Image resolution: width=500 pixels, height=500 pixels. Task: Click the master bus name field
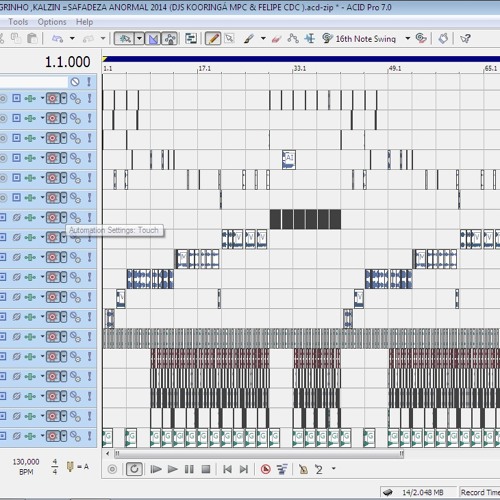coord(33,82)
